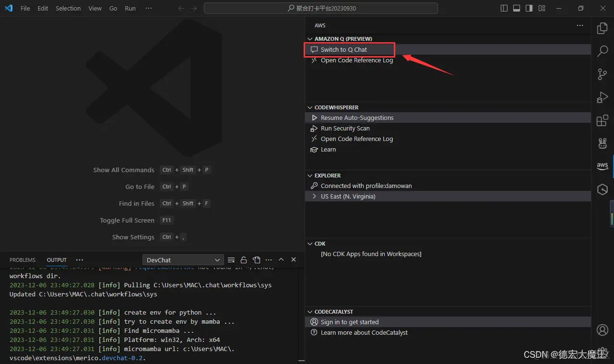The width and height of the screenshot is (614, 364).
Task: Open the DevChat output channel dropdown
Action: tap(183, 260)
